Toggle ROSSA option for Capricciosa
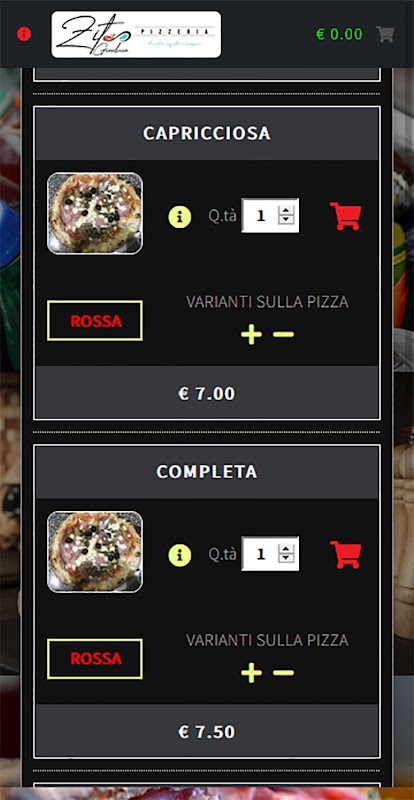Screen dimensions: 414x800 [95, 320]
